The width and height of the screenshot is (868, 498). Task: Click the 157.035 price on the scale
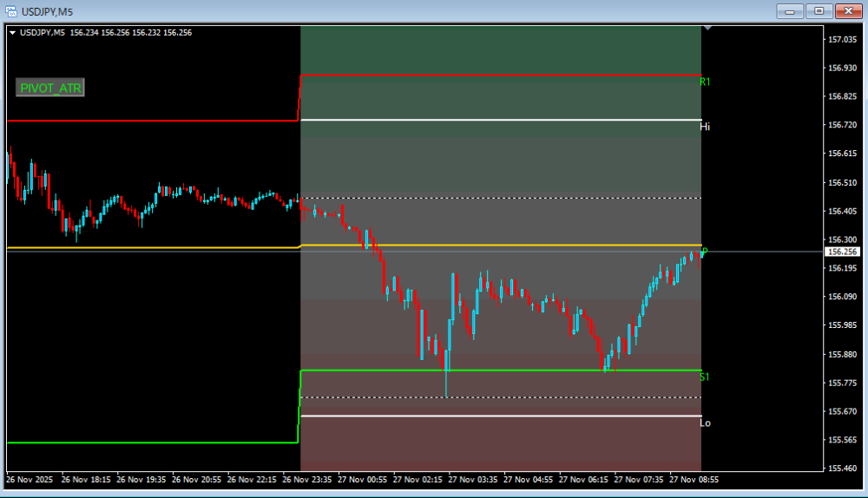click(x=842, y=40)
